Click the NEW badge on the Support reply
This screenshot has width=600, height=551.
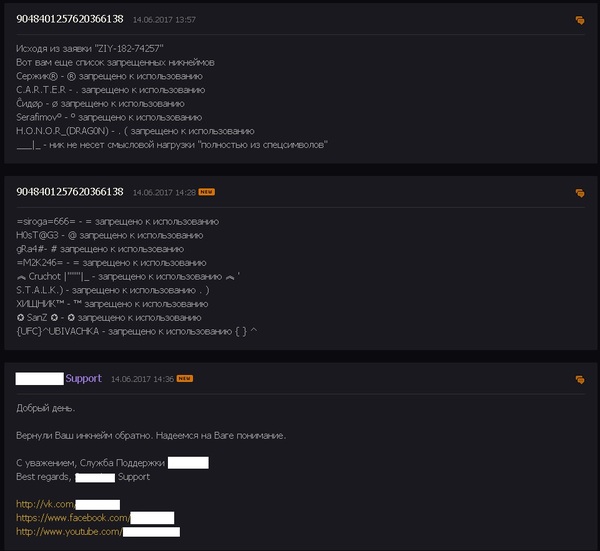pyautogui.click(x=184, y=379)
